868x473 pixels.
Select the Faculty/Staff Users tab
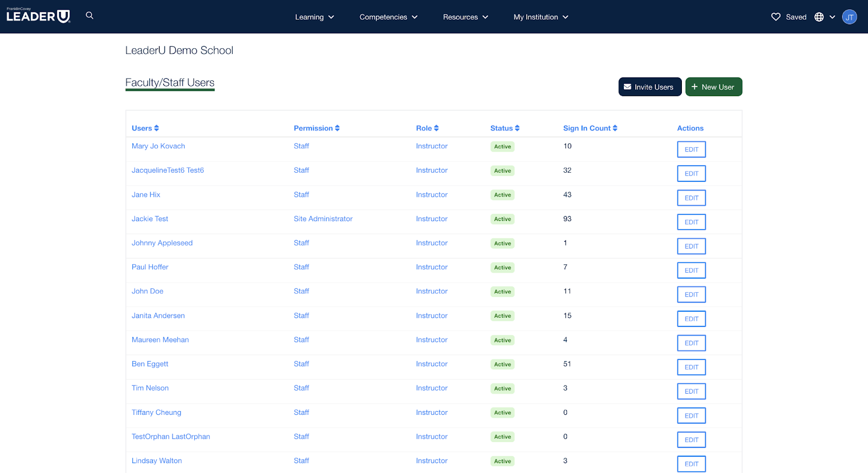(170, 83)
